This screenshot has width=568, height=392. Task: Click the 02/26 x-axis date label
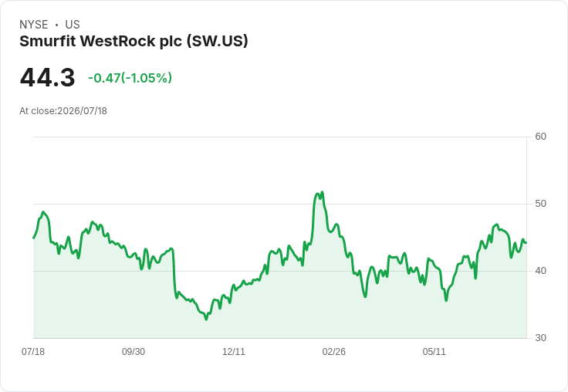333,352
